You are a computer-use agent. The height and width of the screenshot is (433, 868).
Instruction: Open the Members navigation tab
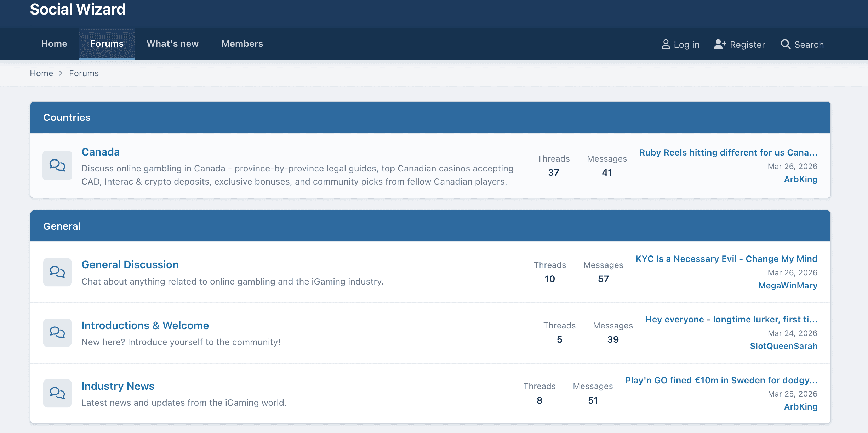tap(242, 44)
